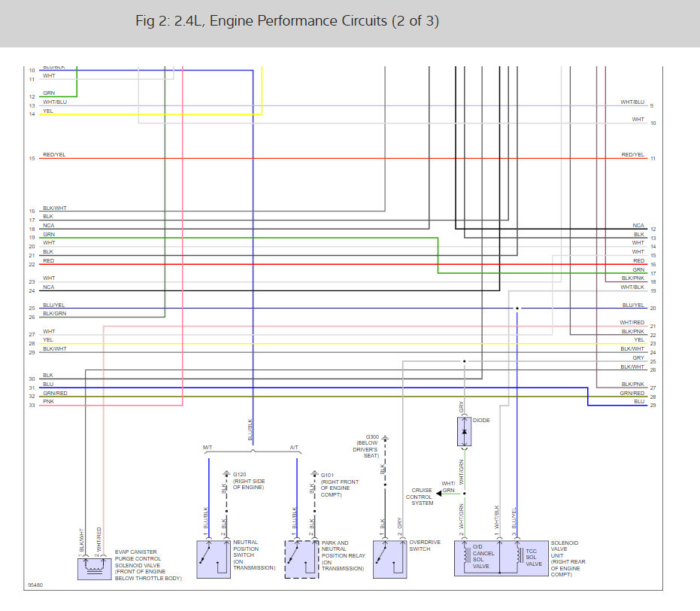Click 'BLU/YEL' label at right pin 20
The image size is (700, 611).
pyautogui.click(x=633, y=305)
